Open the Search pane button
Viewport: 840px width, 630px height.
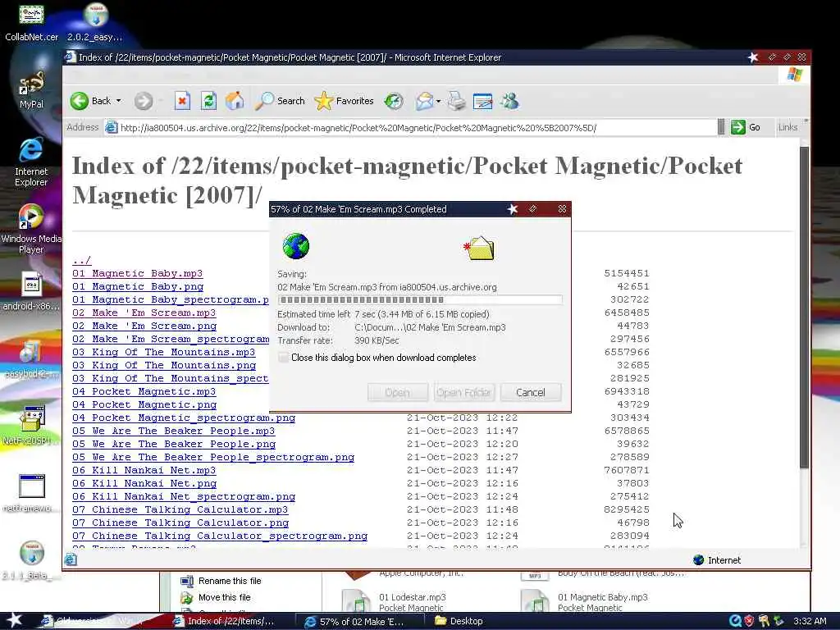click(280, 101)
